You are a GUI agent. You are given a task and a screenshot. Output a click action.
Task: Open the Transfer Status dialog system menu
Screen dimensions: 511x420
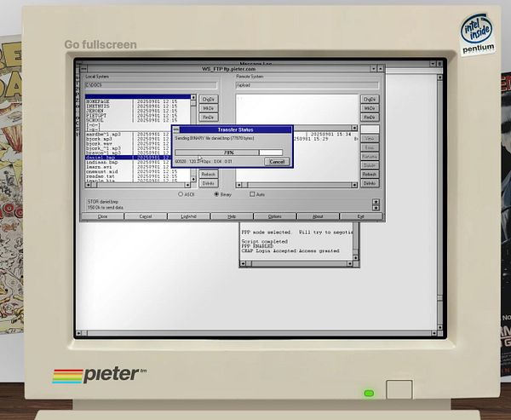tap(176, 129)
